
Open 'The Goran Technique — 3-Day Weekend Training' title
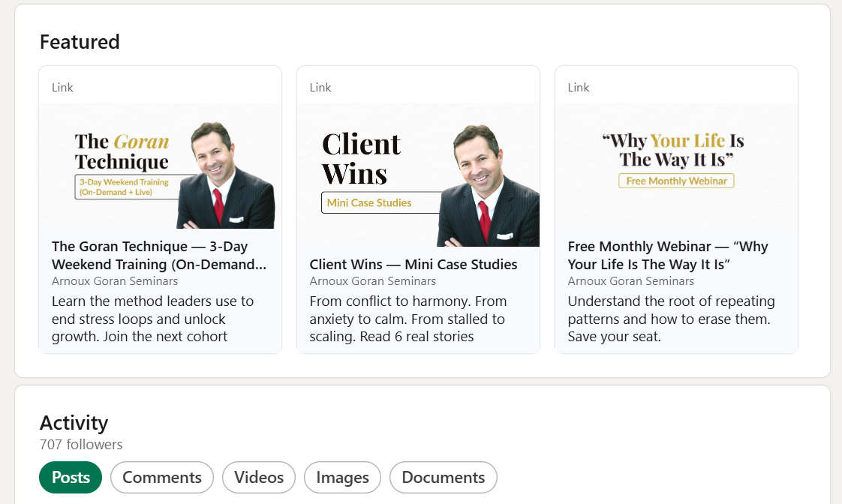pos(159,256)
